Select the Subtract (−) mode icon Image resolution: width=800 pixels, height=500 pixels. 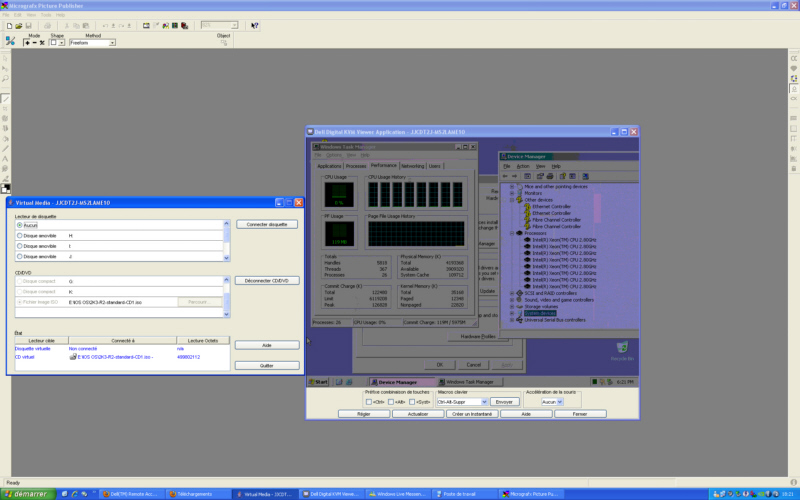(35, 43)
